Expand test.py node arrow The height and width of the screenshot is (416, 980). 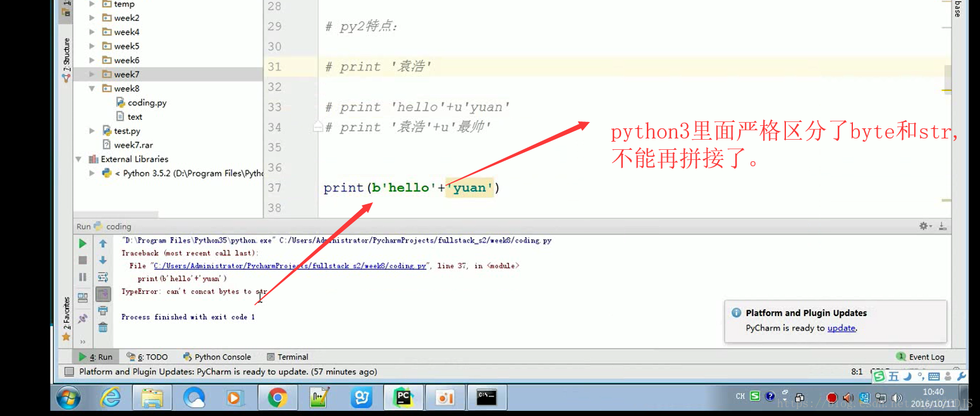[92, 131]
